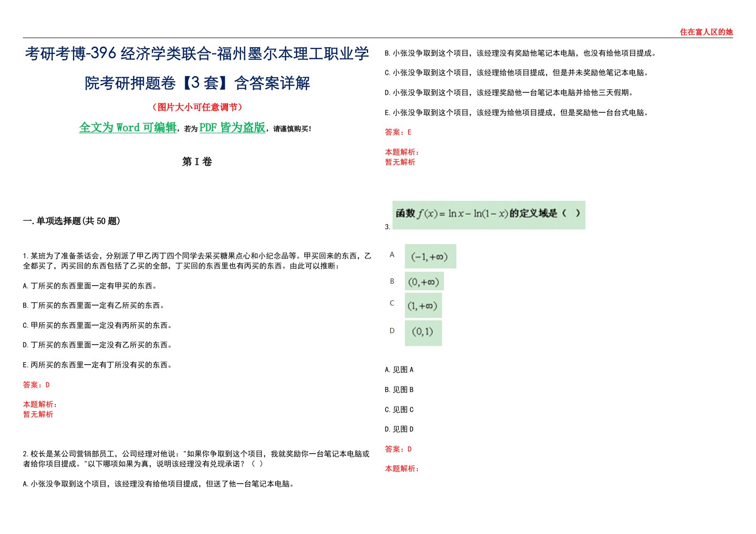This screenshot has height=534, width=756.
Task: Click the question 3 formula image 'f(x)= ln x - ln(1-x)'
Action: coord(489,215)
